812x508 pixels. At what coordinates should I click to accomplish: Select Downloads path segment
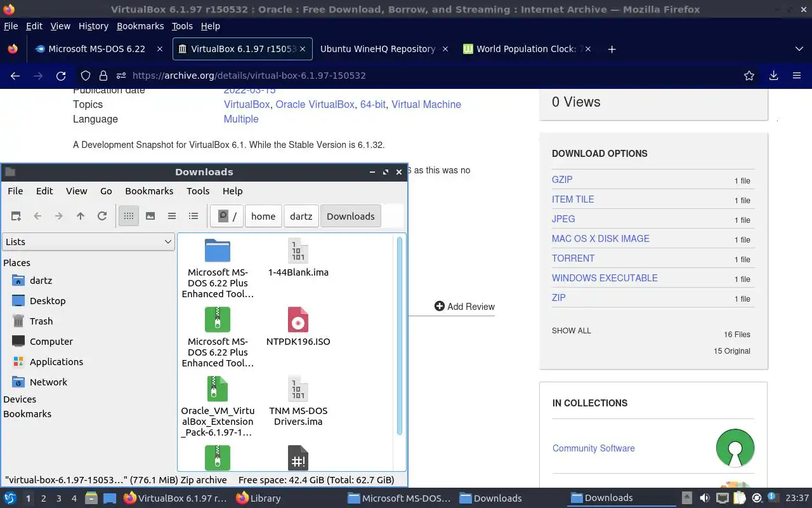350,216
